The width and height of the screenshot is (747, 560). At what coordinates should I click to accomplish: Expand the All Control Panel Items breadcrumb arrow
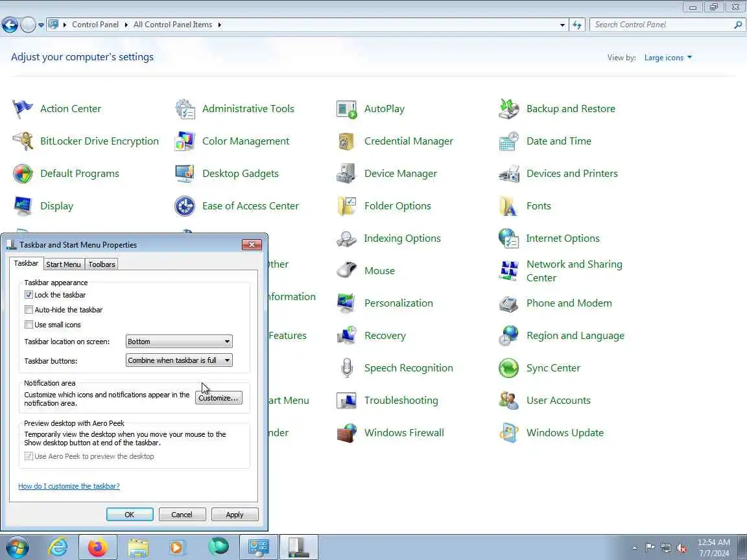220,25
